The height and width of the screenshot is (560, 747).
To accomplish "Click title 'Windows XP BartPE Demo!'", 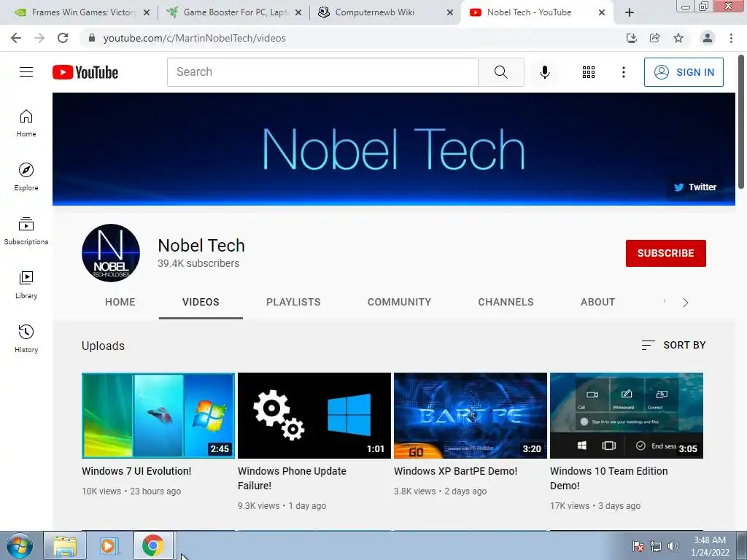I will [x=455, y=471].
